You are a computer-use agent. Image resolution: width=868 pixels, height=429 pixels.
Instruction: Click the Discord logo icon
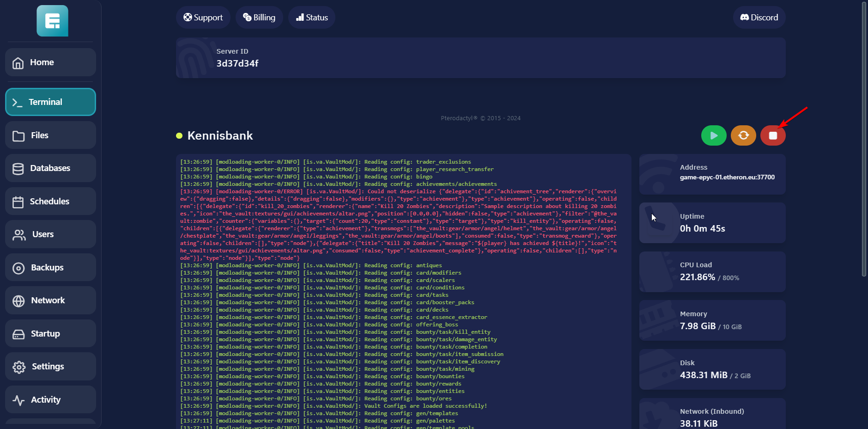[744, 18]
